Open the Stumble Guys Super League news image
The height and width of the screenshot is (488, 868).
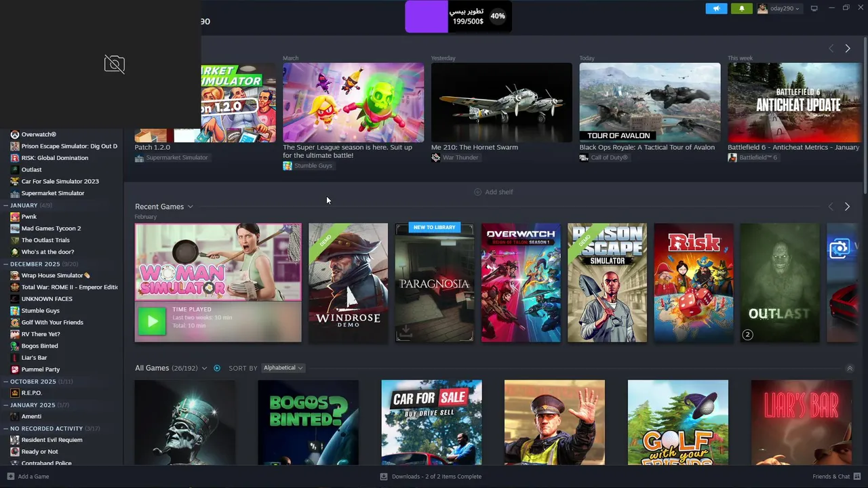click(x=353, y=102)
